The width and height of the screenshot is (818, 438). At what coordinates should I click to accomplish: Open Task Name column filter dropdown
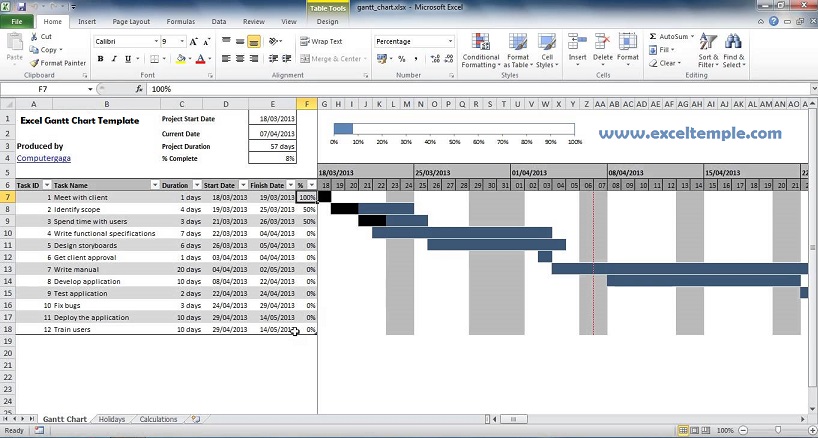pyautogui.click(x=155, y=185)
